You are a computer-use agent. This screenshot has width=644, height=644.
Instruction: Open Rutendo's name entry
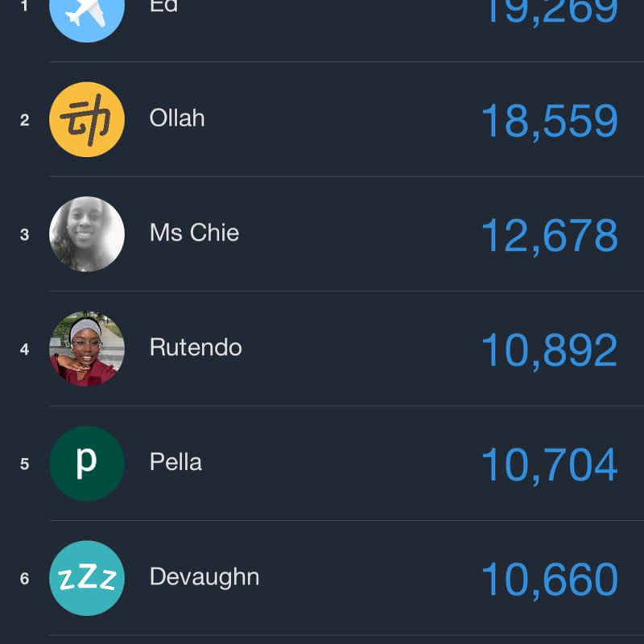pyautogui.click(x=196, y=348)
